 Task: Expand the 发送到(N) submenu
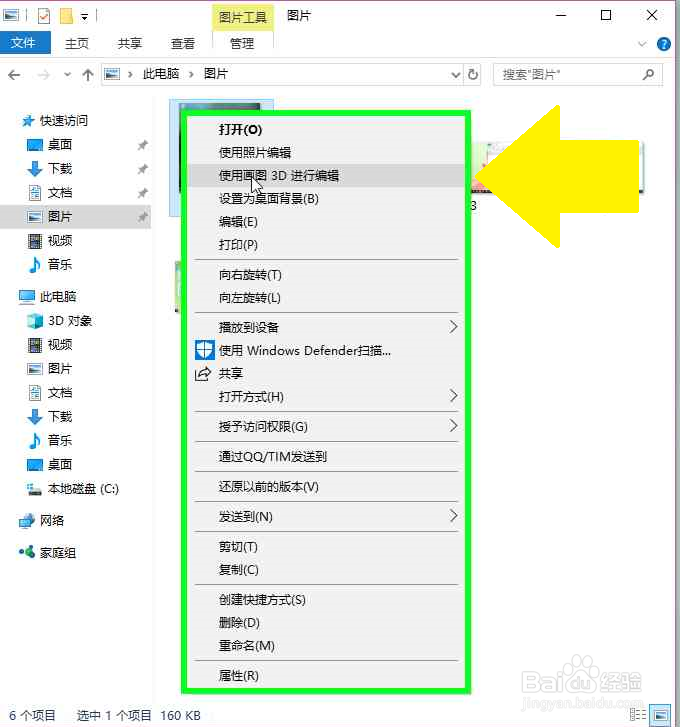coord(326,517)
